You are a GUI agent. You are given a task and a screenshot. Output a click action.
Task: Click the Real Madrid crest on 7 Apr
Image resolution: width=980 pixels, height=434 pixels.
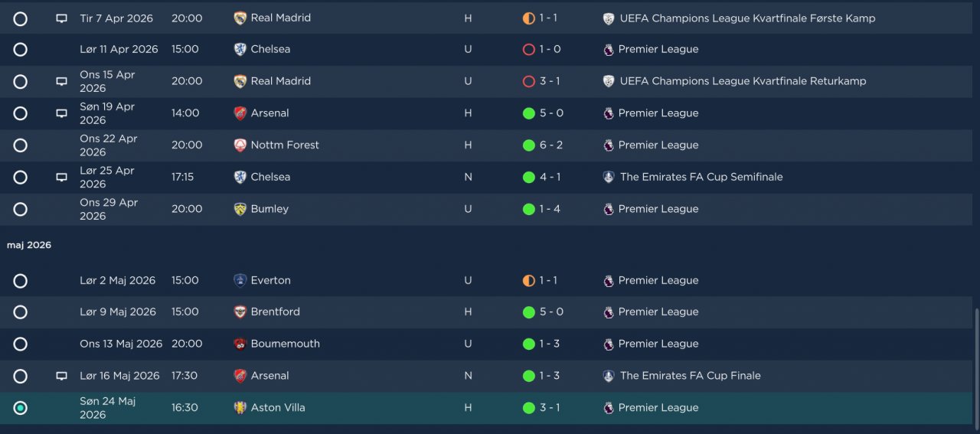pyautogui.click(x=240, y=18)
